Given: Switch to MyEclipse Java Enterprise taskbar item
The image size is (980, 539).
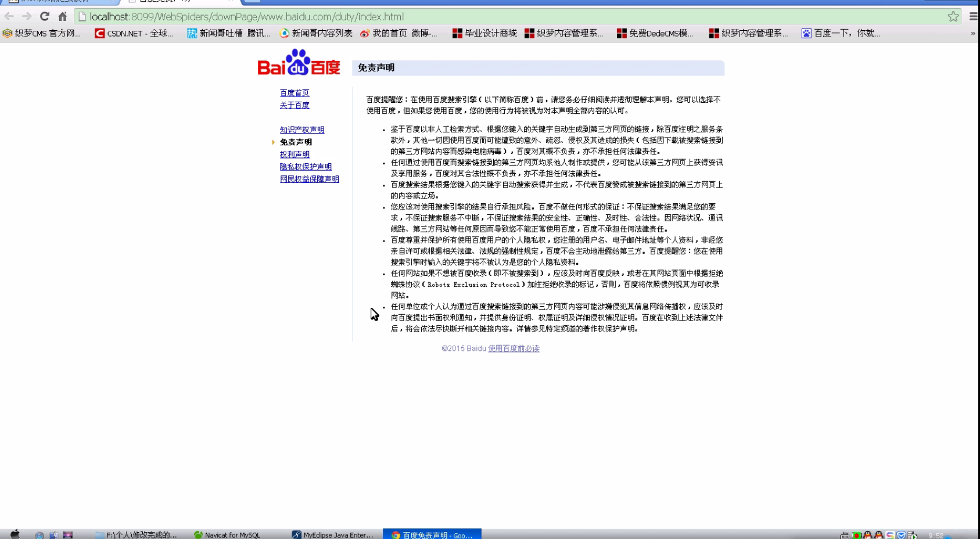Looking at the screenshot, I should coord(333,535).
